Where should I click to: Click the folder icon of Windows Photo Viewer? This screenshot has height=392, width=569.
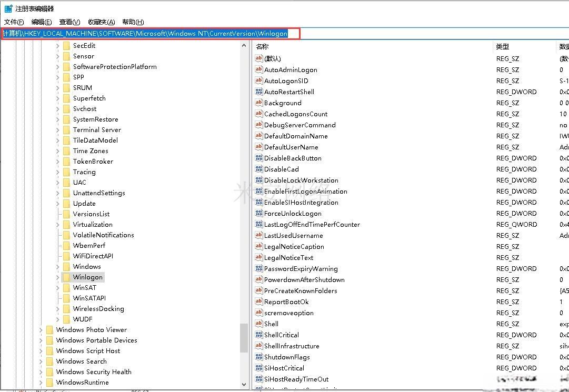[49, 329]
